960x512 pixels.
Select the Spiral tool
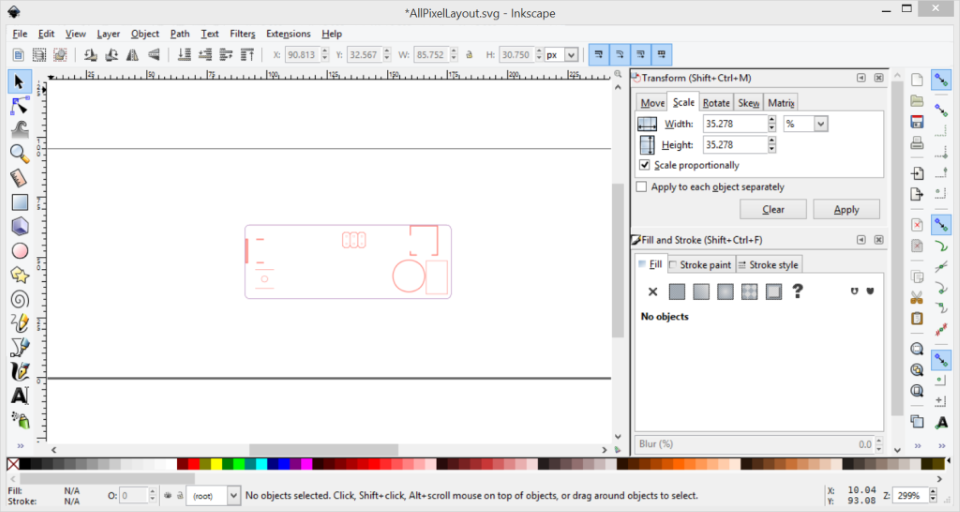(x=19, y=299)
